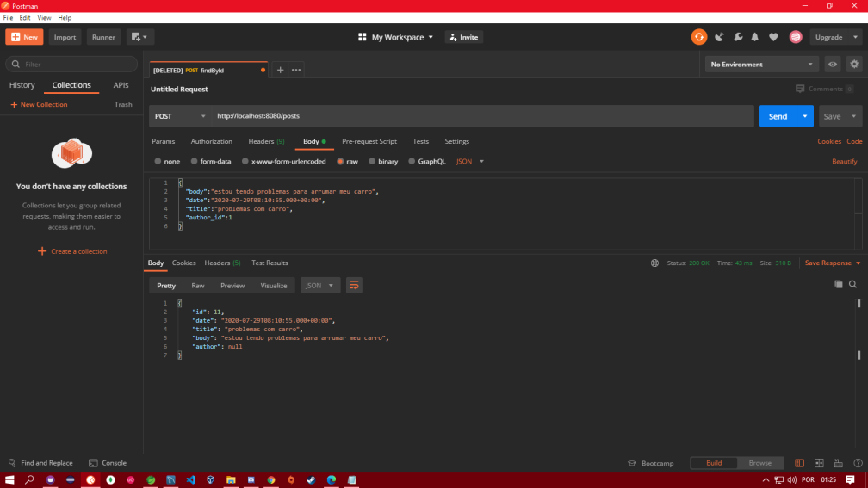Copy response body to clipboard
This screenshot has height=488, width=868.
click(838, 284)
